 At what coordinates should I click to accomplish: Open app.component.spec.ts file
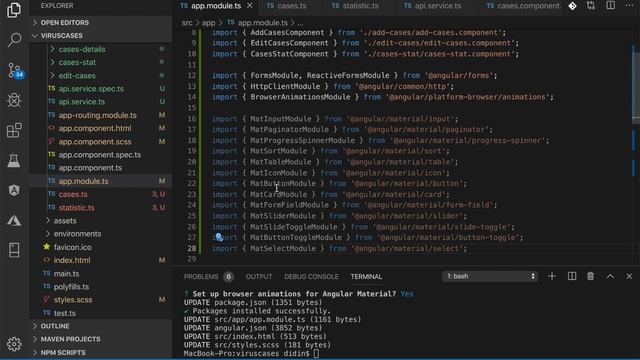pyautogui.click(x=100, y=155)
